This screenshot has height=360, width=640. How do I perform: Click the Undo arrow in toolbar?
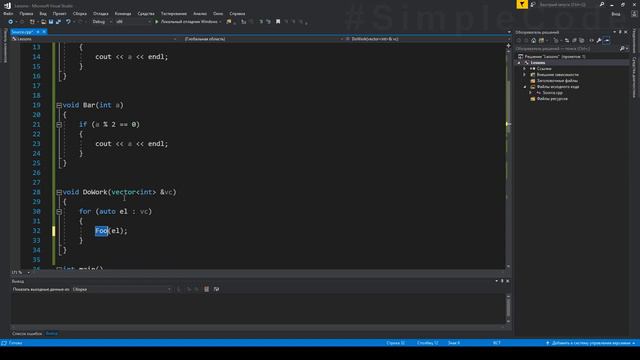pyautogui.click(x=68, y=22)
